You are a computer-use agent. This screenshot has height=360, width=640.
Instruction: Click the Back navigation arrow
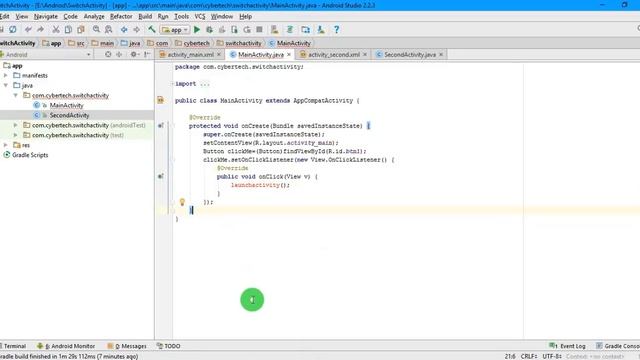click(124, 29)
